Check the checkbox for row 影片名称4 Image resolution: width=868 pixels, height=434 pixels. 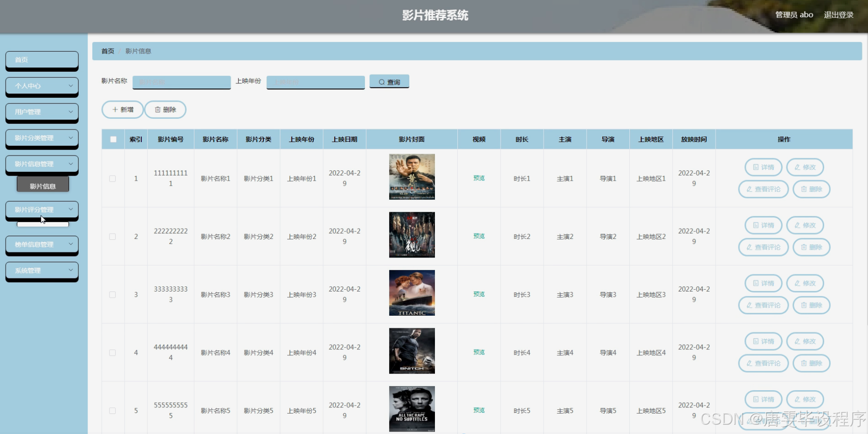coord(112,353)
